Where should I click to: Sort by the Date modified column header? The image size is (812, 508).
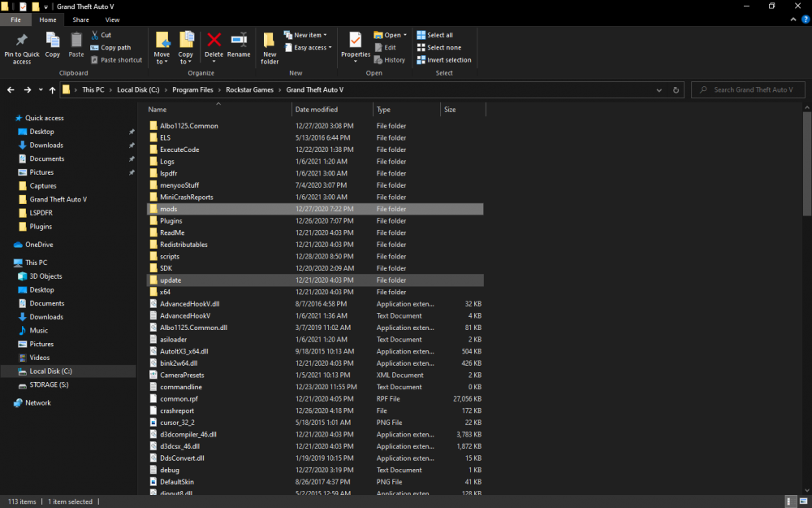pos(317,110)
